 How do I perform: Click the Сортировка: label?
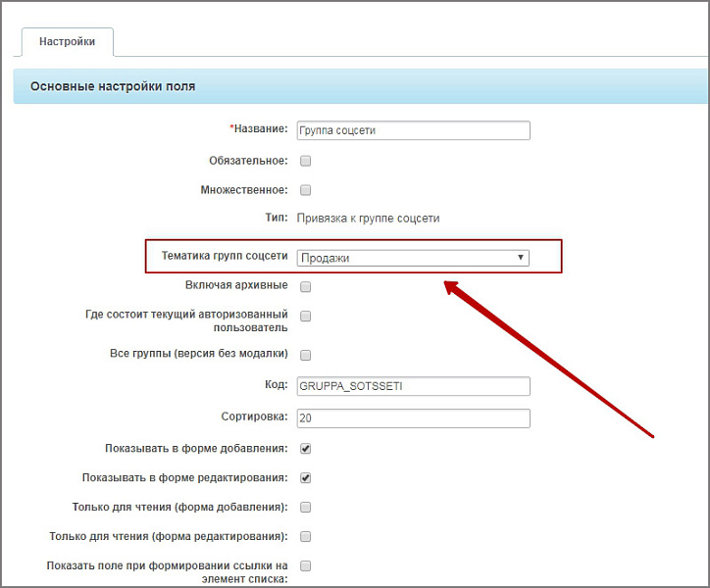[254, 416]
